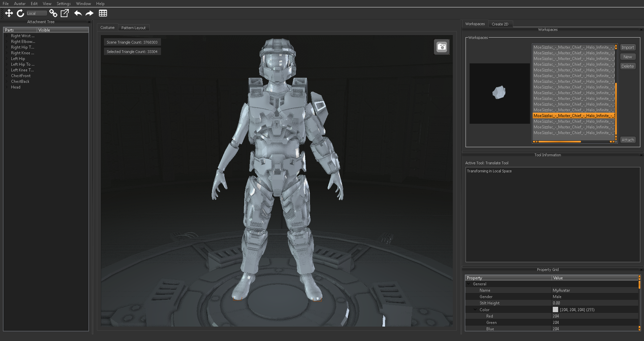Click the Parts column header
Screen dimensions: 644x341
(20, 30)
